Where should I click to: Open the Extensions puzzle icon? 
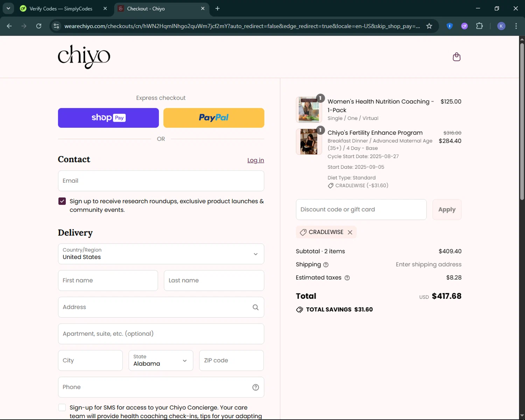(x=479, y=26)
